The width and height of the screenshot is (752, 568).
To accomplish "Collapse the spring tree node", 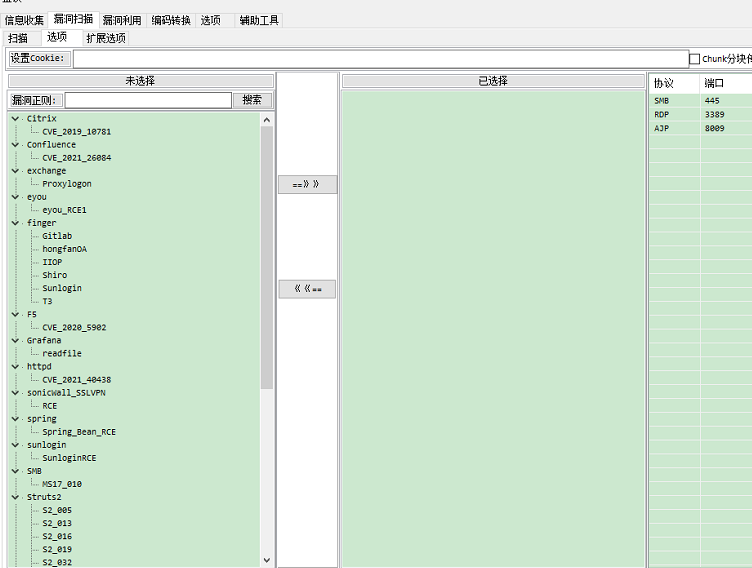I will pos(15,419).
